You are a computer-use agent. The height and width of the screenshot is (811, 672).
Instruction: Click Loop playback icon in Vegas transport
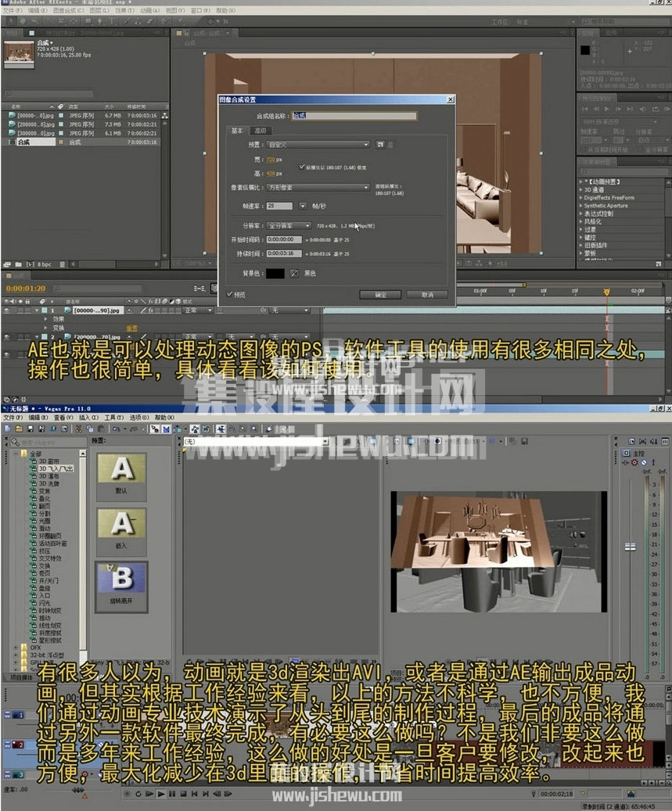(x=138, y=794)
